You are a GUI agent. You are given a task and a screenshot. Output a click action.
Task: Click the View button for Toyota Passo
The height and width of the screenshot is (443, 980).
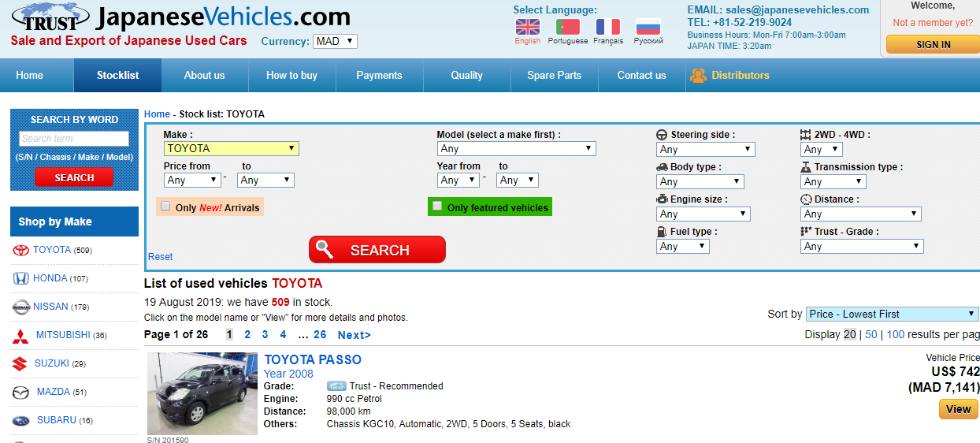(959, 409)
